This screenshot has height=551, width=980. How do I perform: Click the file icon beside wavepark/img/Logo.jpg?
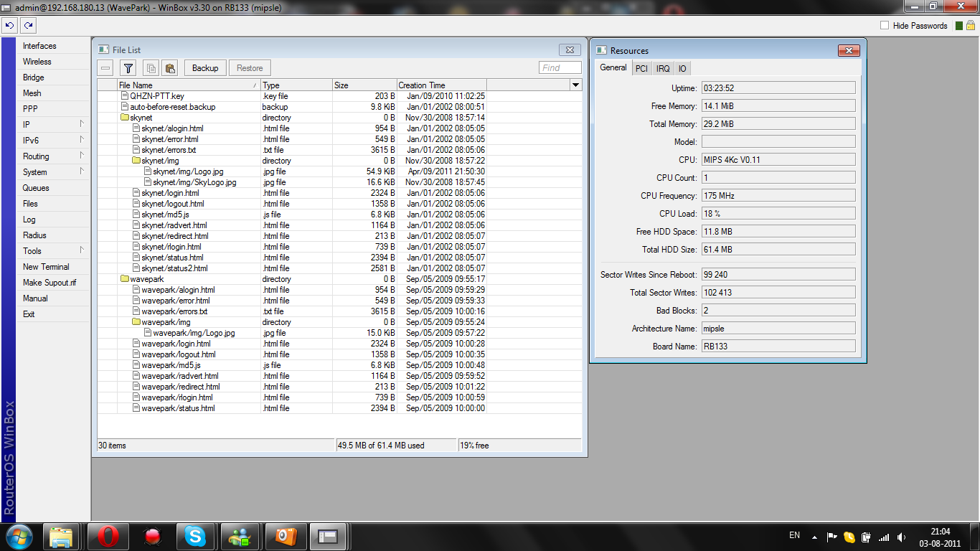coord(148,333)
